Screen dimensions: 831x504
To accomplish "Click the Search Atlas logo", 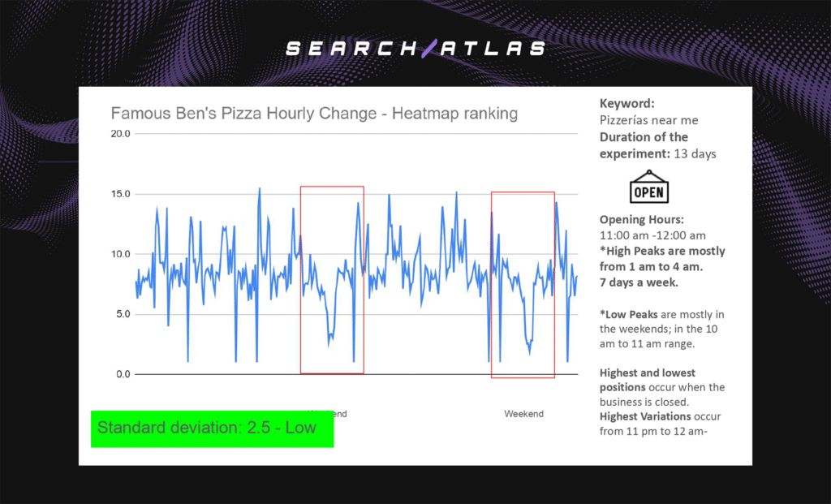I will click(x=415, y=49).
